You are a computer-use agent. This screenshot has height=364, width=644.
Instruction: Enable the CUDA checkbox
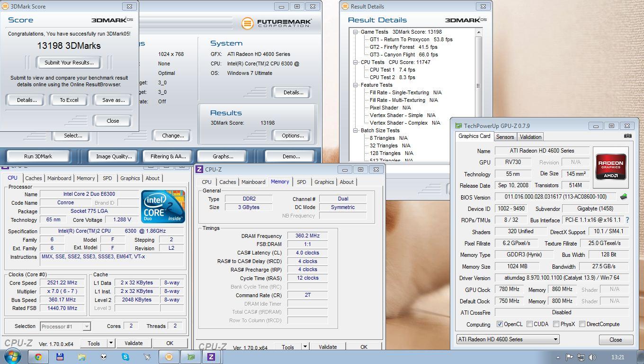[x=529, y=324]
